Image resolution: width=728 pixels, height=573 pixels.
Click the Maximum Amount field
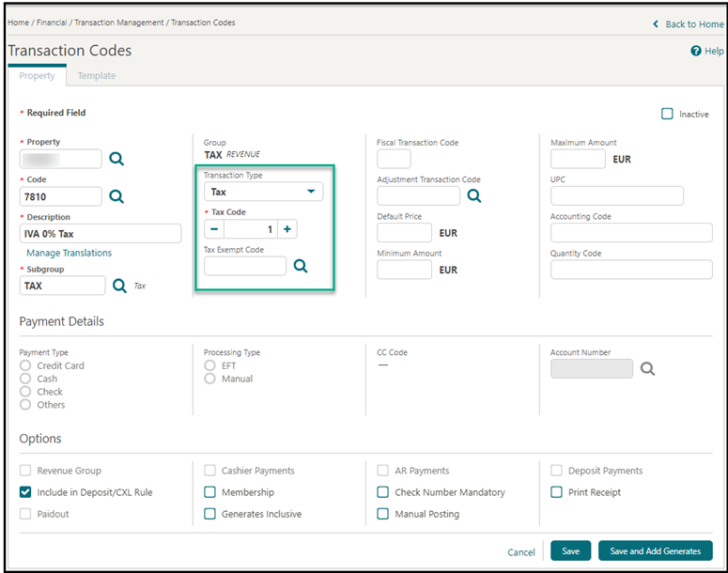pyautogui.click(x=578, y=159)
